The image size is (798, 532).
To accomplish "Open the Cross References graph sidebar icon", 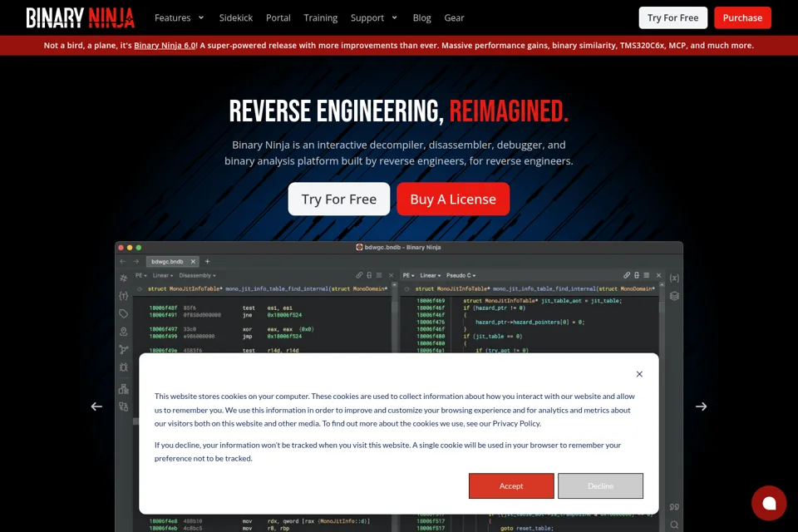I will tap(124, 349).
